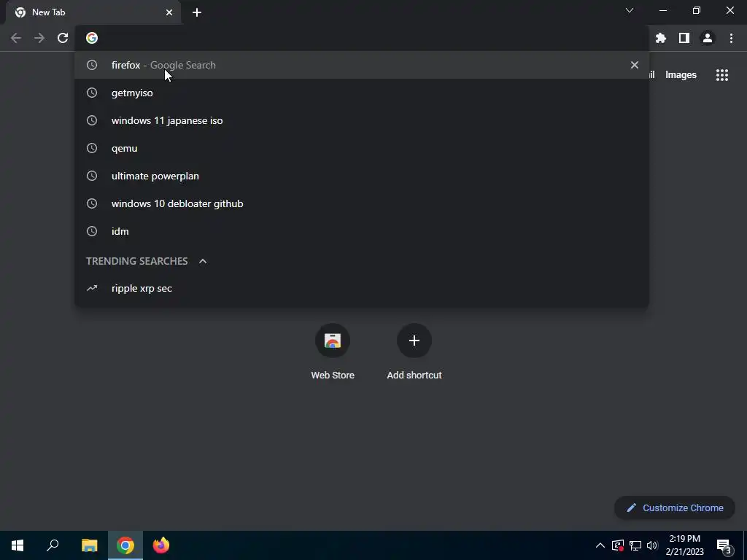Pick the ultimate powerplan suggestion

(x=362, y=176)
